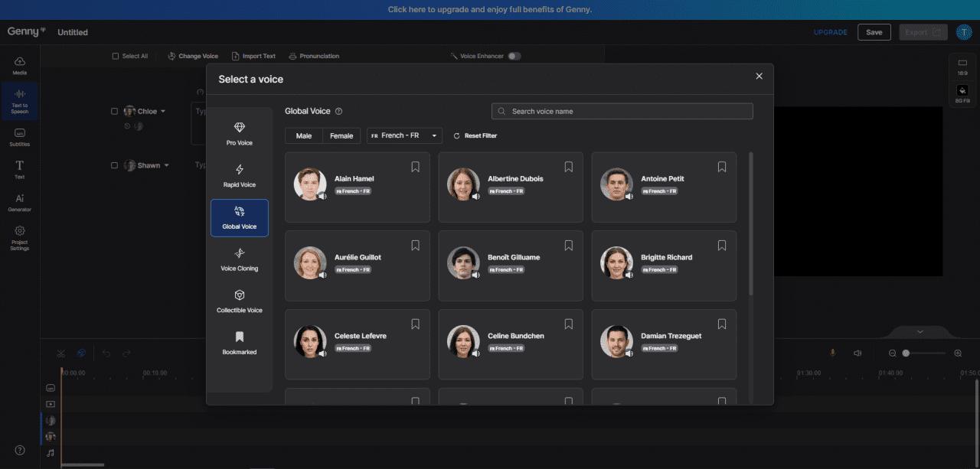Select 16:9 aspect ratio button
Screen dimensions: 980x469
pyautogui.click(x=962, y=67)
